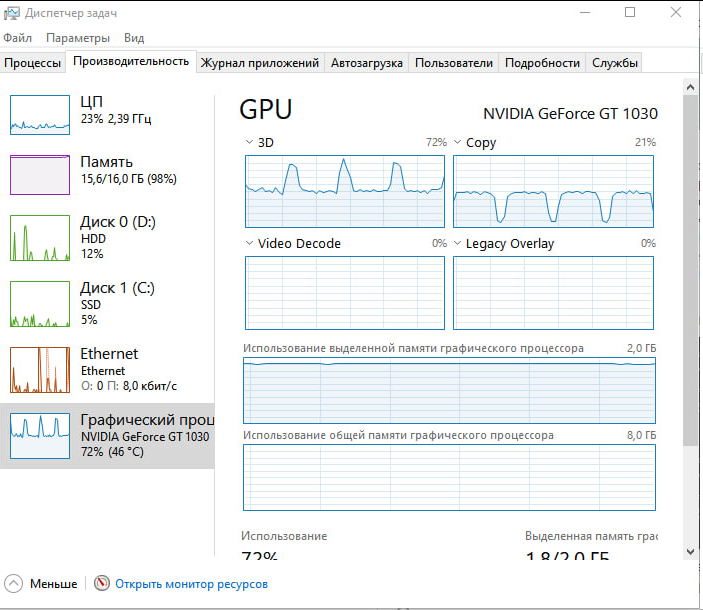
Task: Click the resource monitor icon at bottom
Action: (x=101, y=584)
